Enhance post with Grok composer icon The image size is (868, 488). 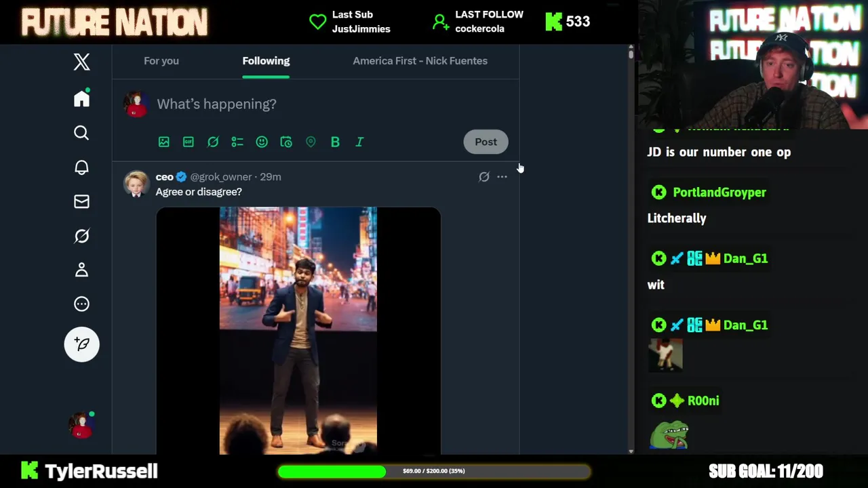click(x=213, y=142)
